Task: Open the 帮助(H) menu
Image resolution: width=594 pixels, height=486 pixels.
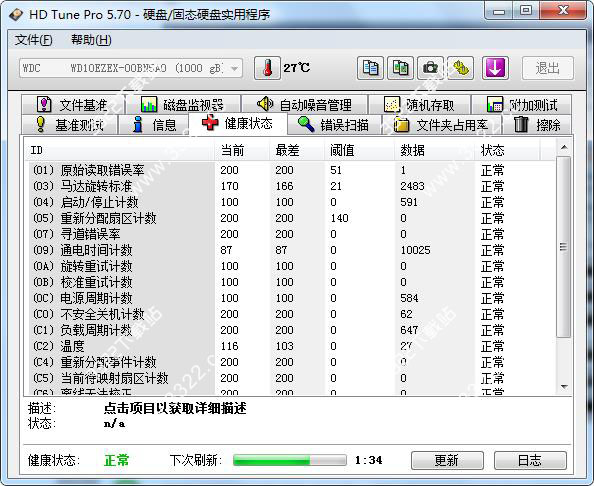Action: 91,40
